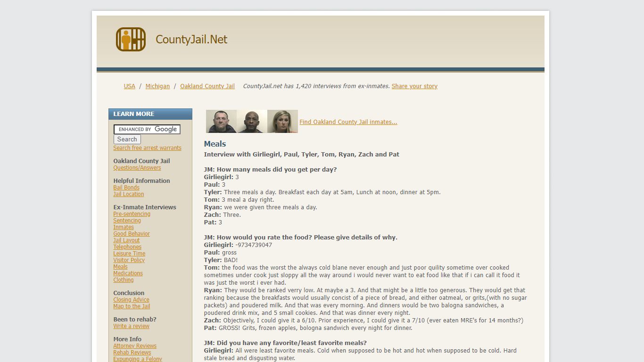Open Search free arrest warrants link

tap(147, 148)
